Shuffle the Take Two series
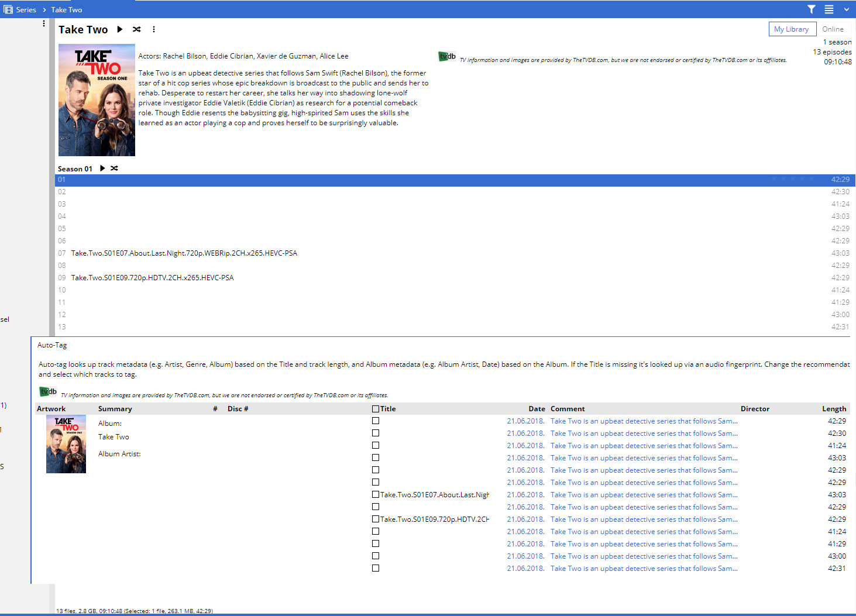856x616 pixels. [137, 29]
